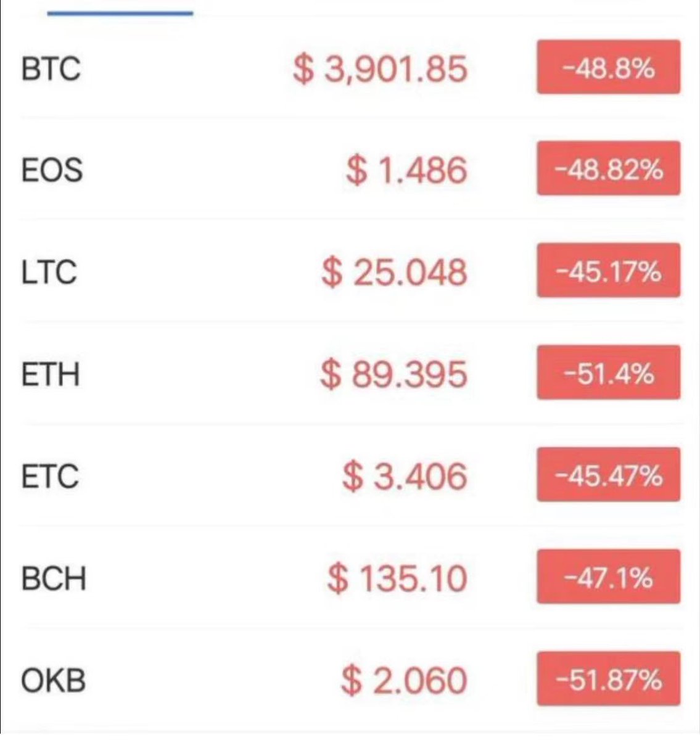This screenshot has height=740, width=700.
Task: Tap the BTC -48.8% change badge
Action: [x=608, y=67]
